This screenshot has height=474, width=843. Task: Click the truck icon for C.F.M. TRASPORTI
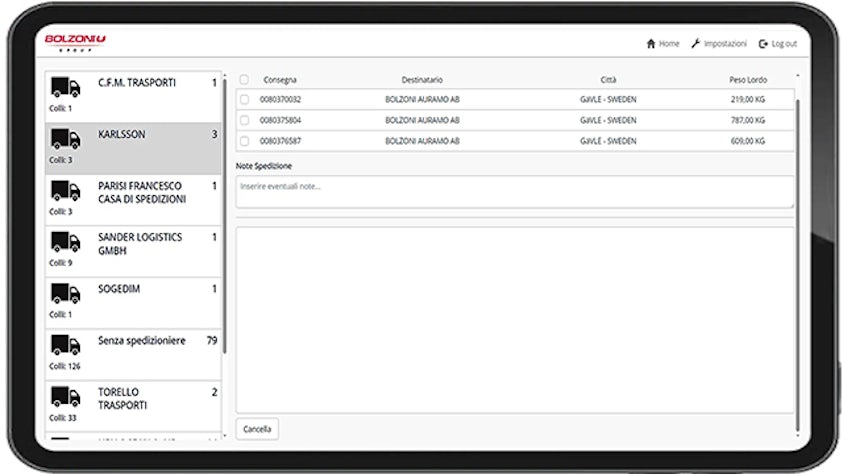pyautogui.click(x=65, y=88)
